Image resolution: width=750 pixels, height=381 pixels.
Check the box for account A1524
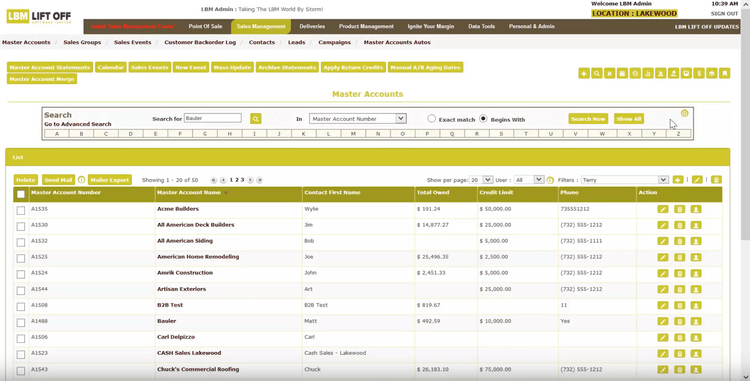click(21, 274)
